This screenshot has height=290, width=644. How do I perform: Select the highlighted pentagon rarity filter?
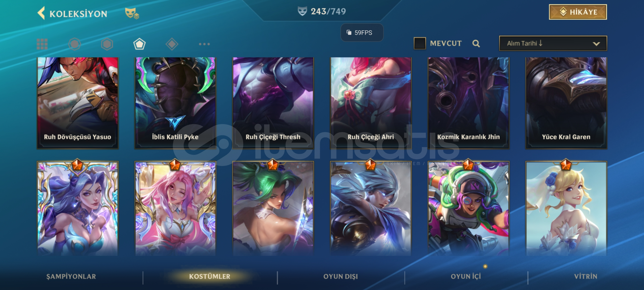click(x=140, y=44)
